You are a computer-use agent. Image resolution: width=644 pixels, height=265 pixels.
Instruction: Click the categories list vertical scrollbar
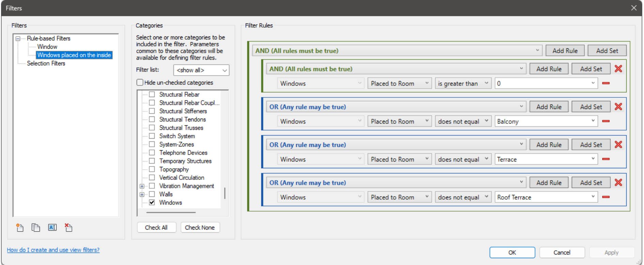click(225, 193)
